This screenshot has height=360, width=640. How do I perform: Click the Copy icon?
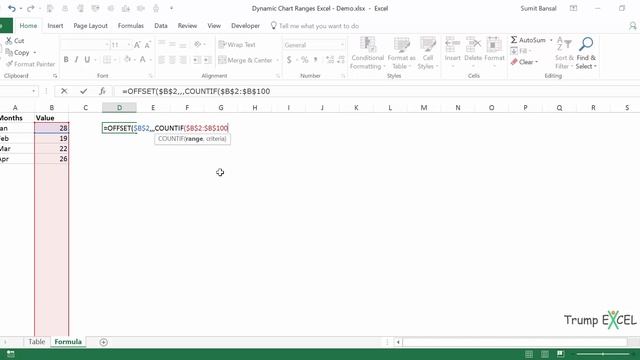click(x=9, y=52)
